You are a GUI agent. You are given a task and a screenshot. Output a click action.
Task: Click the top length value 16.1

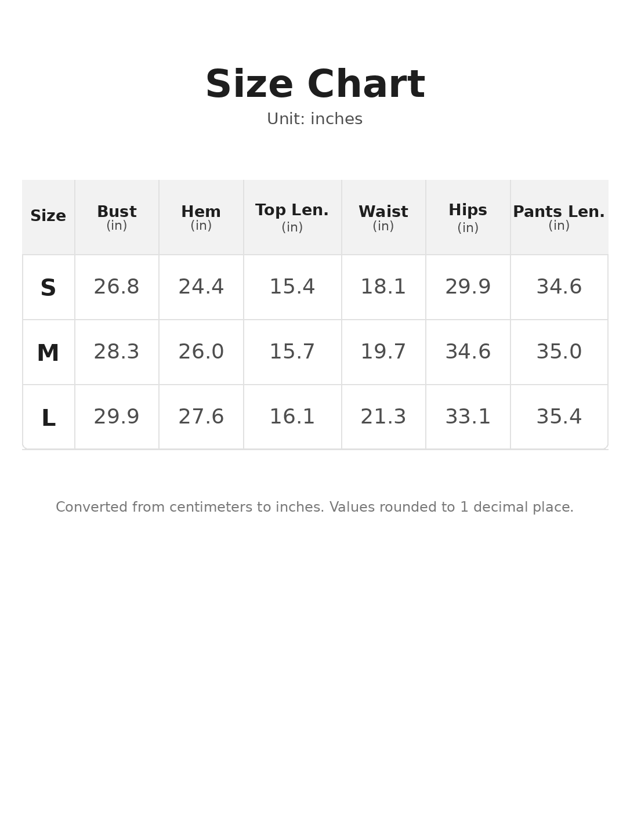[292, 417]
